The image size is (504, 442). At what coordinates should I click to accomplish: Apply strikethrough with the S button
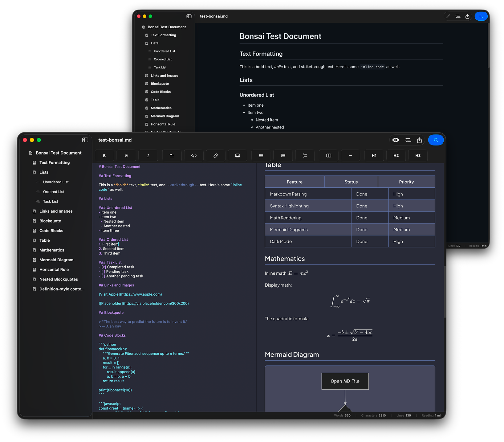pos(126,156)
